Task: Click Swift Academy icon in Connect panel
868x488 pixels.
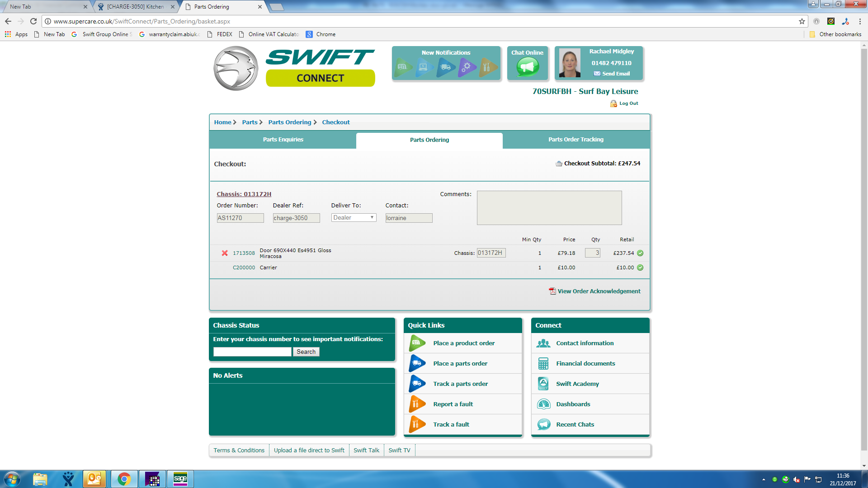Action: click(543, 384)
